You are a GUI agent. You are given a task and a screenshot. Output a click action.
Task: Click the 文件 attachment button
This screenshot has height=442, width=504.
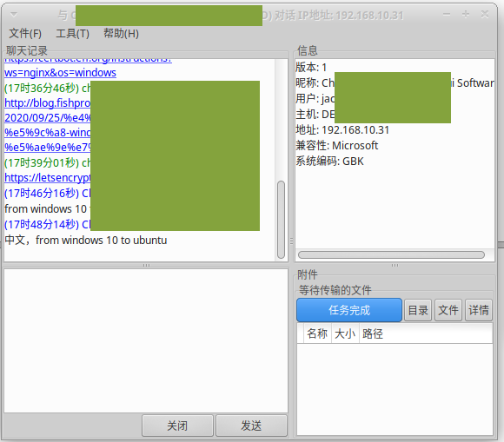(x=448, y=310)
